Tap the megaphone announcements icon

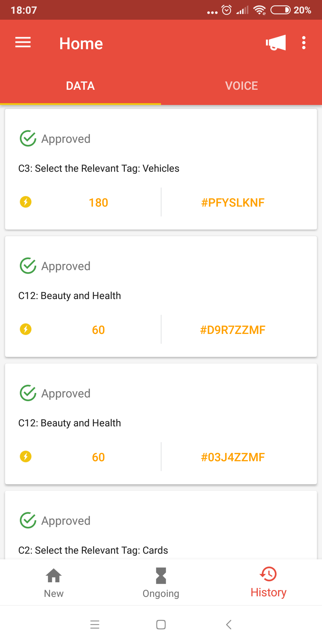276,43
